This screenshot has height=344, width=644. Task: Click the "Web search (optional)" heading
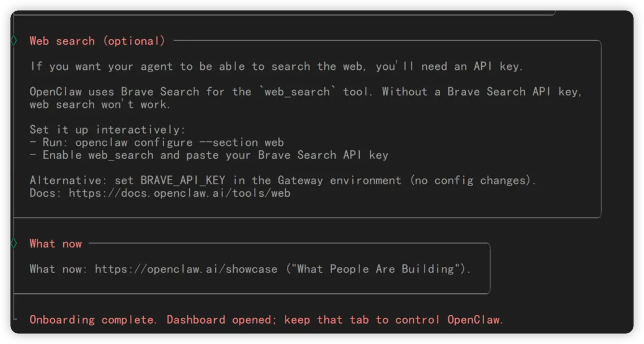pyautogui.click(x=97, y=41)
